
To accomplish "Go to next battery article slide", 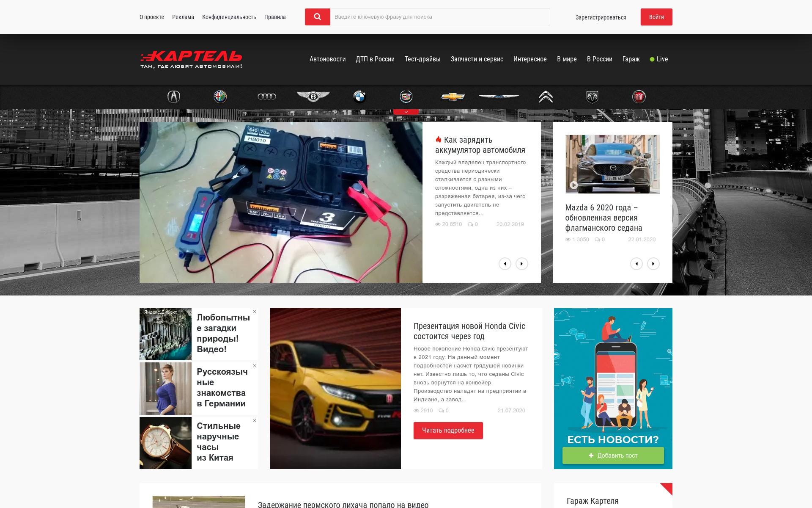I will (x=521, y=264).
